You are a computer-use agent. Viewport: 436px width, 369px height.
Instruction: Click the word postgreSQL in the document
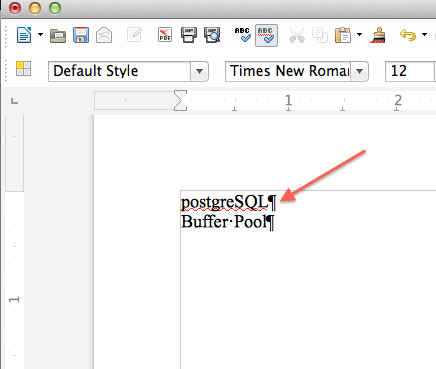point(225,202)
